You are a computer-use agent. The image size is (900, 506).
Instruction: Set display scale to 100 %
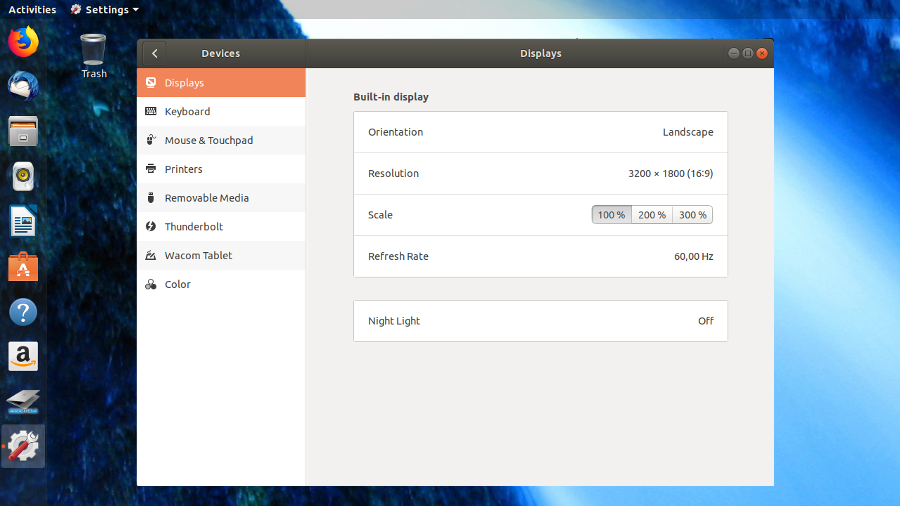click(611, 215)
